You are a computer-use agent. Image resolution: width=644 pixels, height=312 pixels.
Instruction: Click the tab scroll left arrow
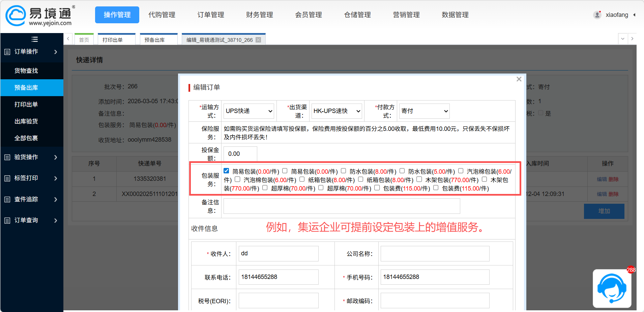[68, 39]
